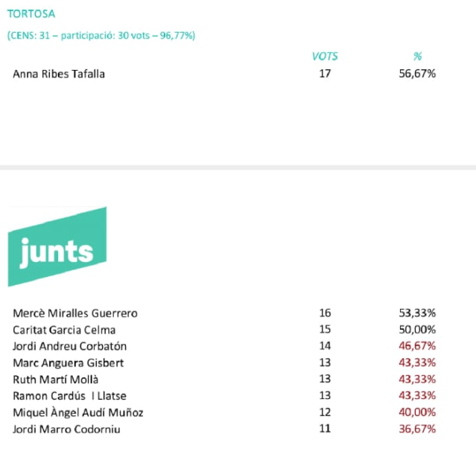Select Marc Anguera Gisbert's name

point(69,363)
